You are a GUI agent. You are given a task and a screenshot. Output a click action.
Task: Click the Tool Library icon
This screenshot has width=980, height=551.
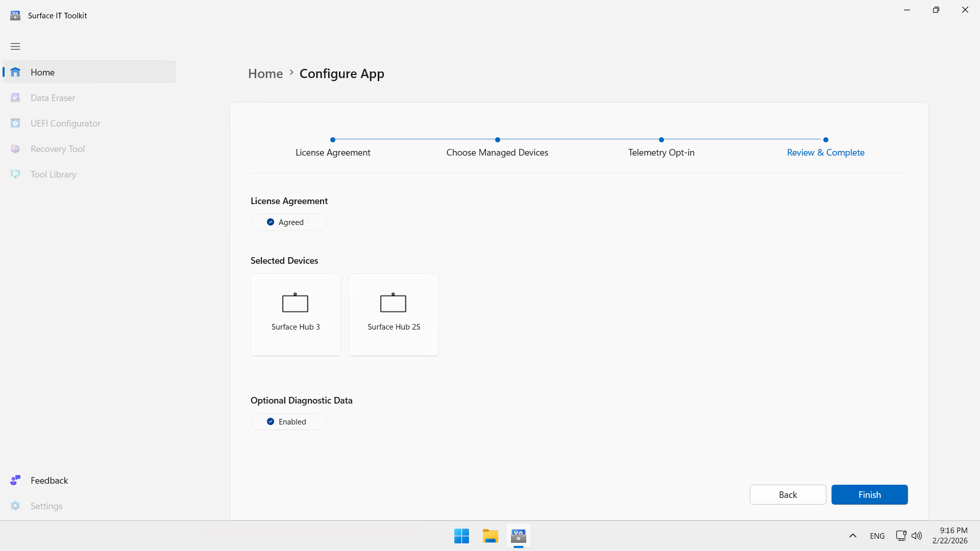(15, 174)
